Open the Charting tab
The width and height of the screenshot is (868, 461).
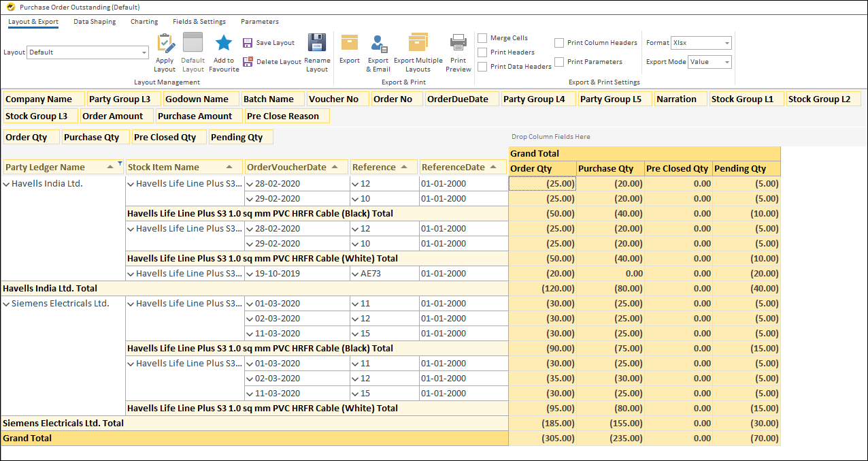(144, 21)
